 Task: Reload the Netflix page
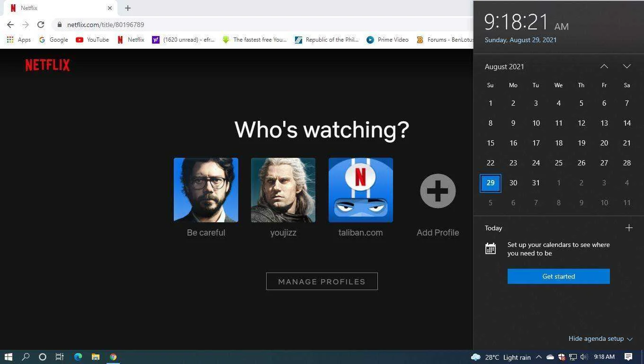[x=41, y=25]
